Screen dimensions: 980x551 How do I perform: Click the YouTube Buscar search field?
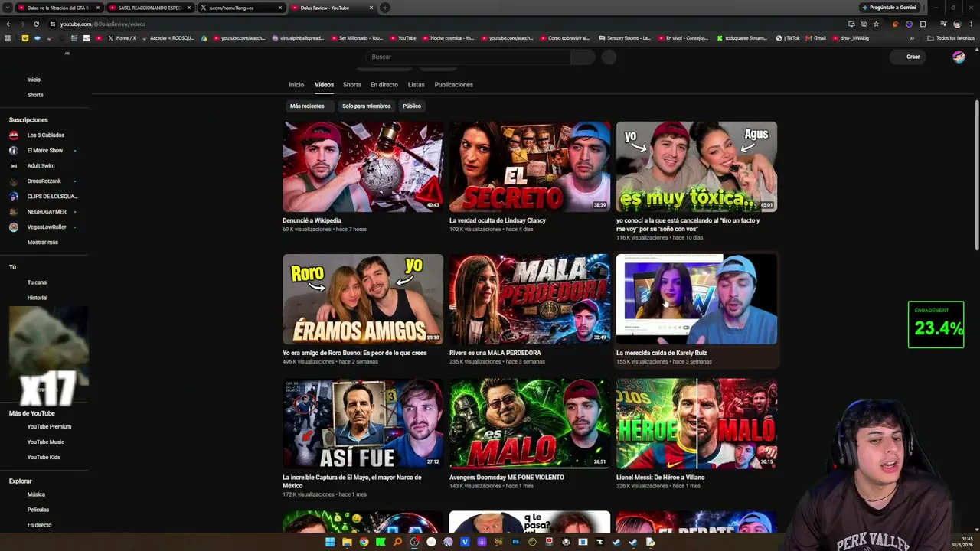tap(467, 57)
